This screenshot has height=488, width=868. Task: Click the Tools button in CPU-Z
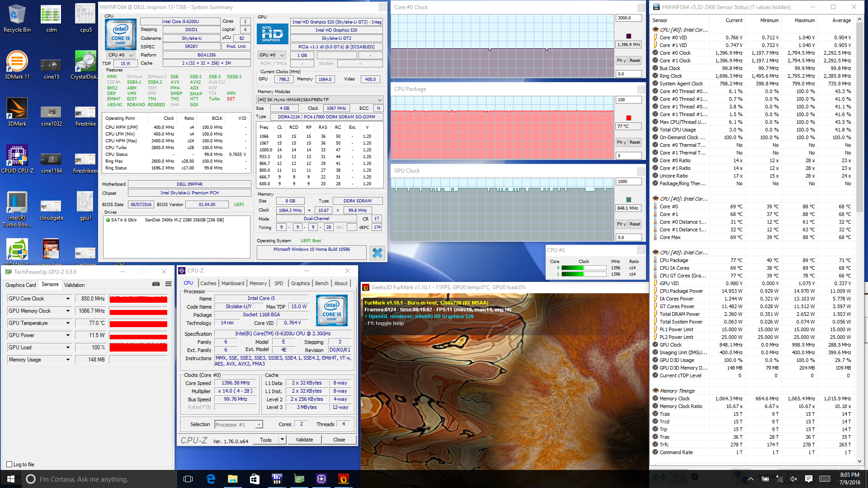tap(266, 440)
